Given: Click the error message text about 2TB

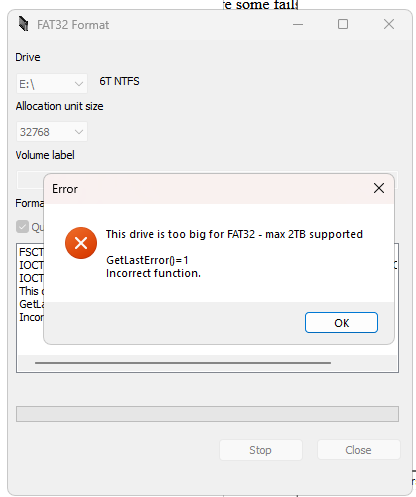Looking at the screenshot, I should [234, 234].
